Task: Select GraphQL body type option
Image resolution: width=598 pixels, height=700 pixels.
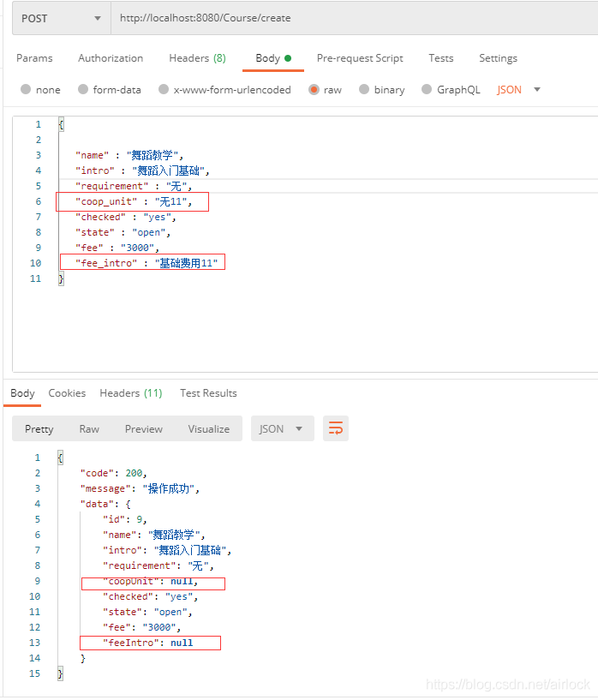Action: point(427,89)
